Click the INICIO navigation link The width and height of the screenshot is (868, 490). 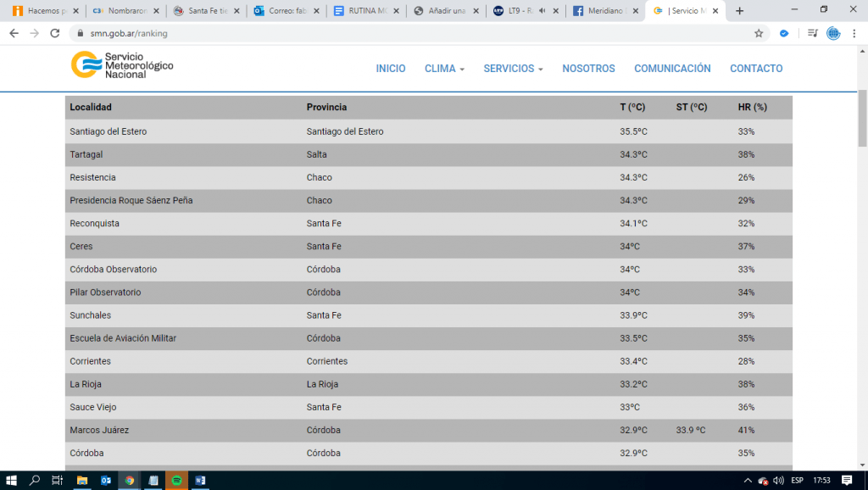pos(391,69)
